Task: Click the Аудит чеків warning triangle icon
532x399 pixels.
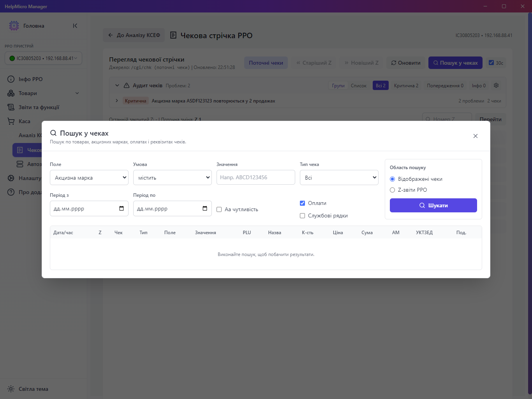Action: (x=127, y=85)
